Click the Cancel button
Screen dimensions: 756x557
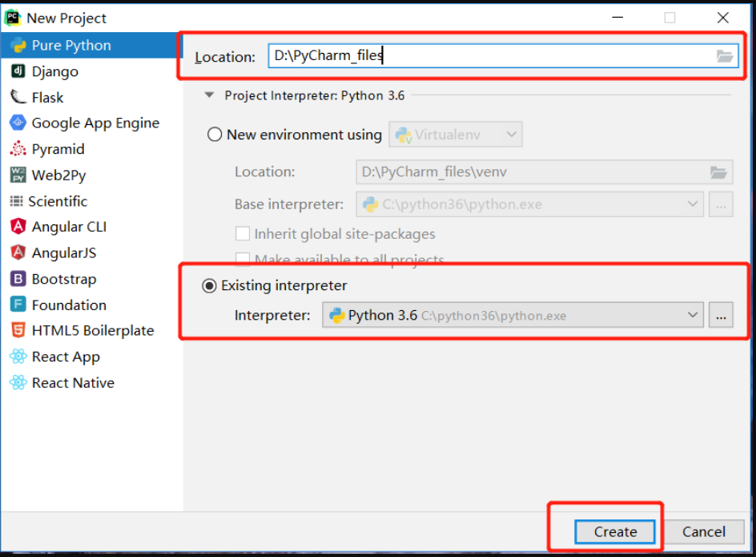(703, 531)
